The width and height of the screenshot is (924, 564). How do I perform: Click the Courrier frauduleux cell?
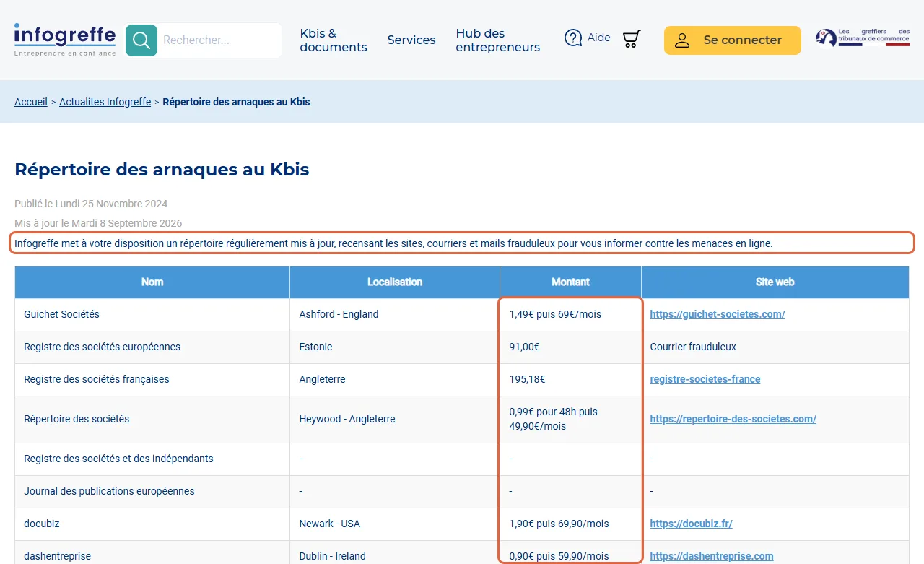click(775, 347)
